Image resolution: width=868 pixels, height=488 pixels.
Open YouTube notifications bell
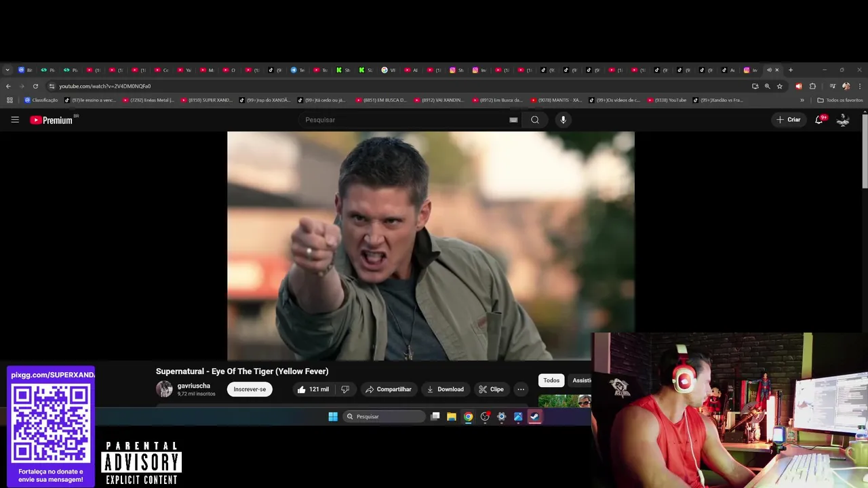click(819, 120)
